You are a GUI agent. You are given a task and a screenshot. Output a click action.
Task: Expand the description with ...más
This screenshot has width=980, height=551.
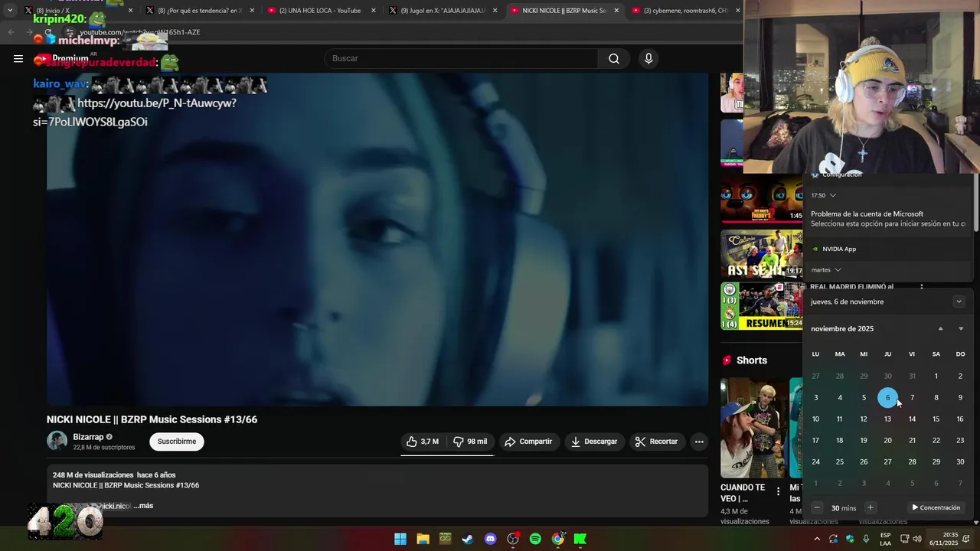pos(143,506)
